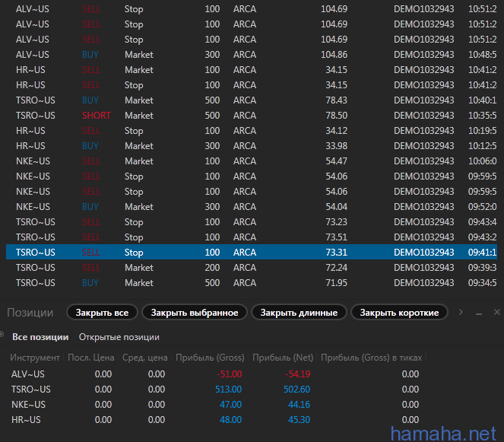
Task: Click the Закрыть длинные button
Action: 299,313
